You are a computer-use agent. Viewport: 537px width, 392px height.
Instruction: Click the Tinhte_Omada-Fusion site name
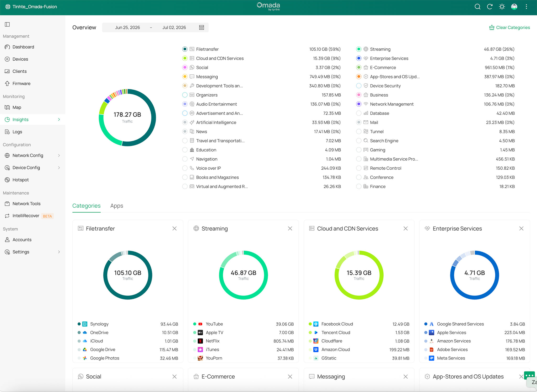pyautogui.click(x=35, y=7)
